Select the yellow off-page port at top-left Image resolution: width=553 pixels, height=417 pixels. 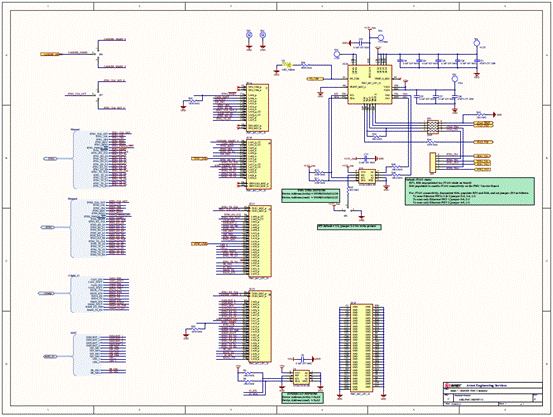49,54
